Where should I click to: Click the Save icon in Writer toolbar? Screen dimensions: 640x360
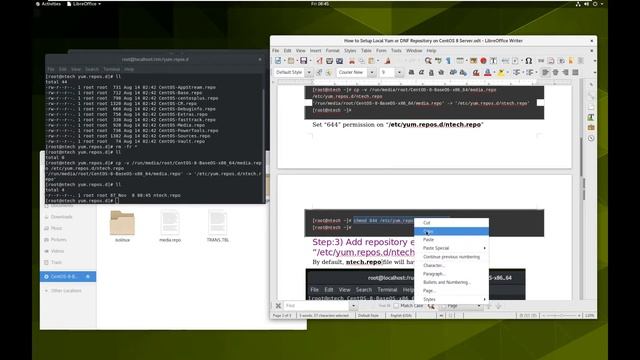(303, 61)
